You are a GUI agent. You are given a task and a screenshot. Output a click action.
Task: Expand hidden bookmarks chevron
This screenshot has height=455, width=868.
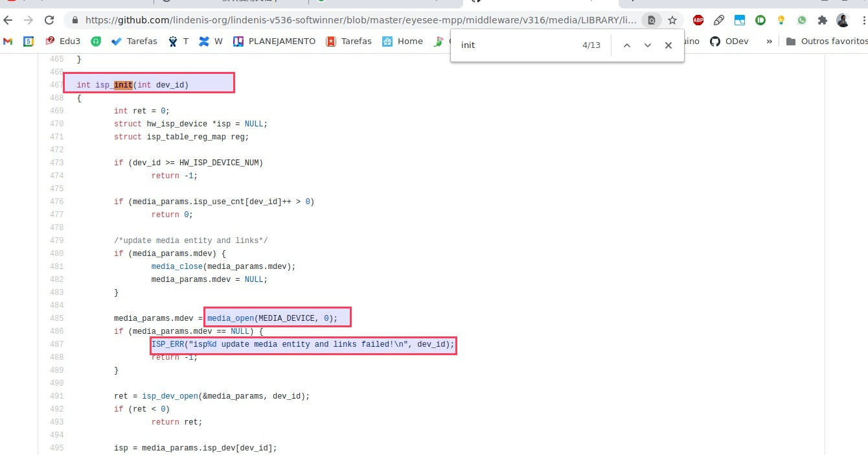[769, 41]
